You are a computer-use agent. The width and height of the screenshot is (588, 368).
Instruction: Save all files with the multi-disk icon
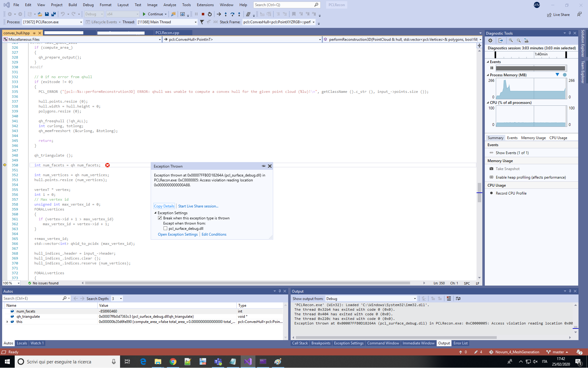coord(54,14)
